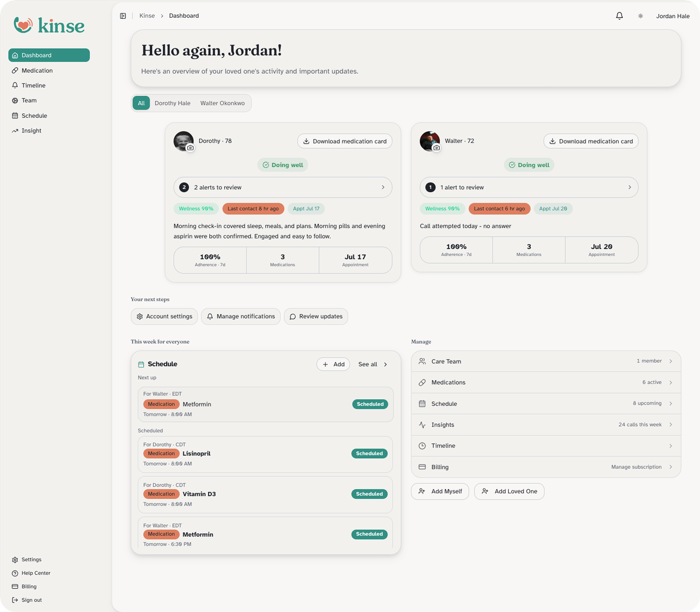Change Walter's photo via camera icon

pyautogui.click(x=437, y=148)
